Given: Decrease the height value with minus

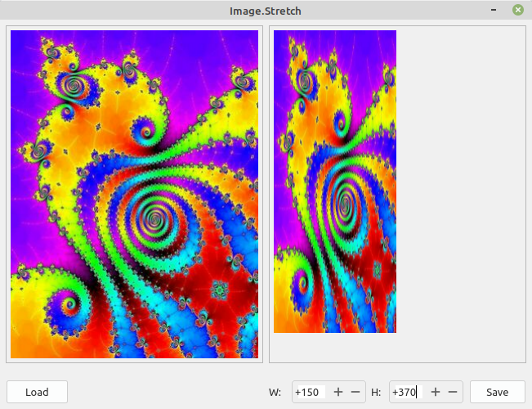Looking at the screenshot, I should point(453,392).
